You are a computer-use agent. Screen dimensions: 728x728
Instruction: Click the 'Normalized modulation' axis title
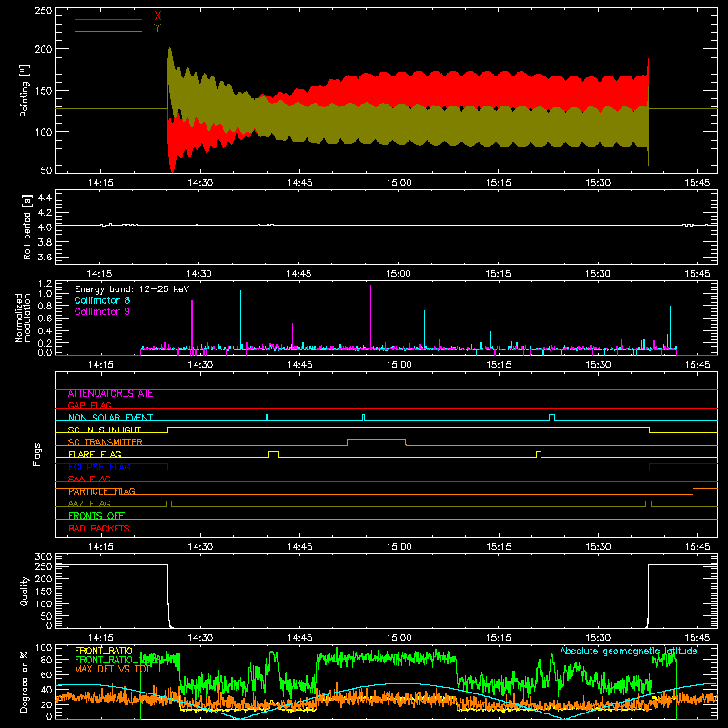(24, 318)
